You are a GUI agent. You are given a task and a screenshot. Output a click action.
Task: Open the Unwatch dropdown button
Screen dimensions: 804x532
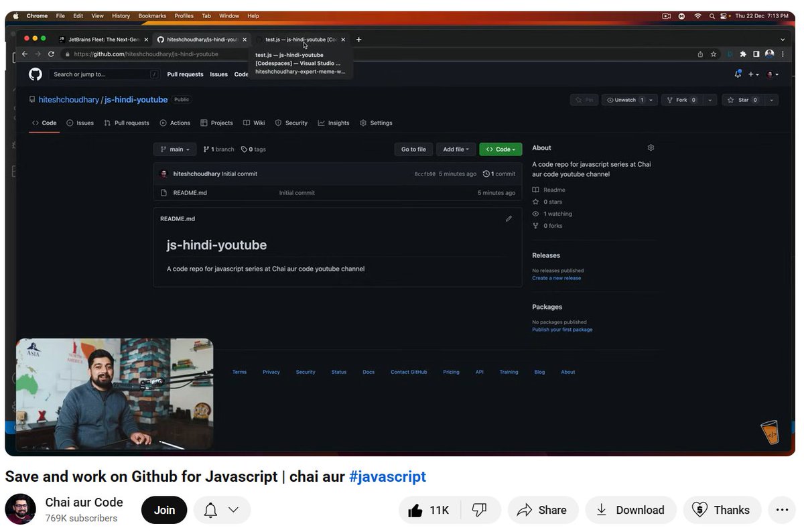coord(629,100)
